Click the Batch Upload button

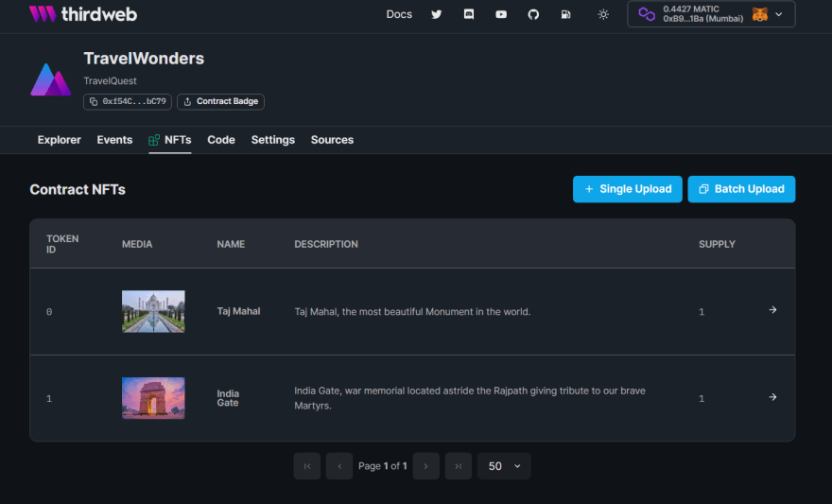click(x=741, y=189)
